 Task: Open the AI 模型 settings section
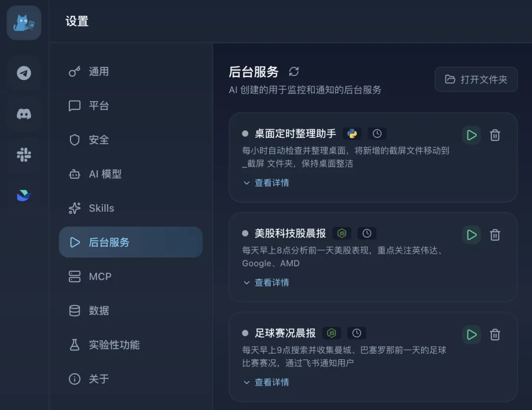(x=104, y=174)
